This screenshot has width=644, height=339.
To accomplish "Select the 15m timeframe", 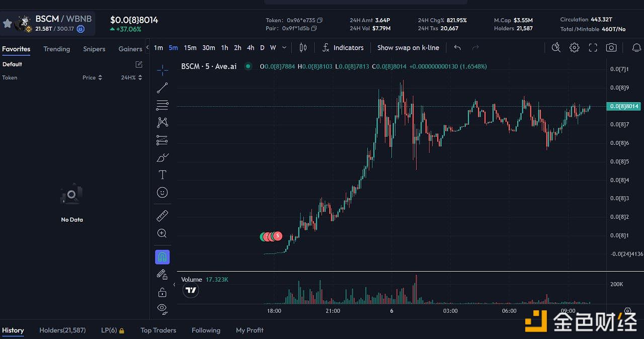I will (x=190, y=48).
